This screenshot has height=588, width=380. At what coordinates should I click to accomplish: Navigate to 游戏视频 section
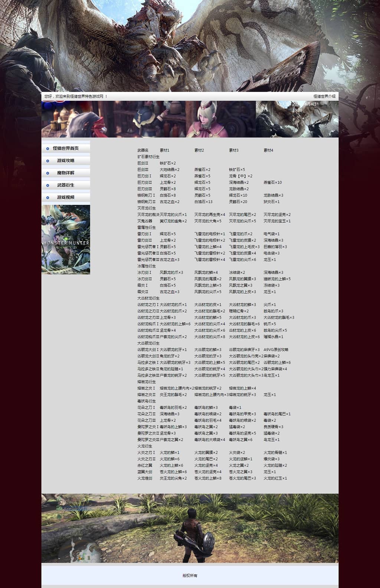coord(66,197)
